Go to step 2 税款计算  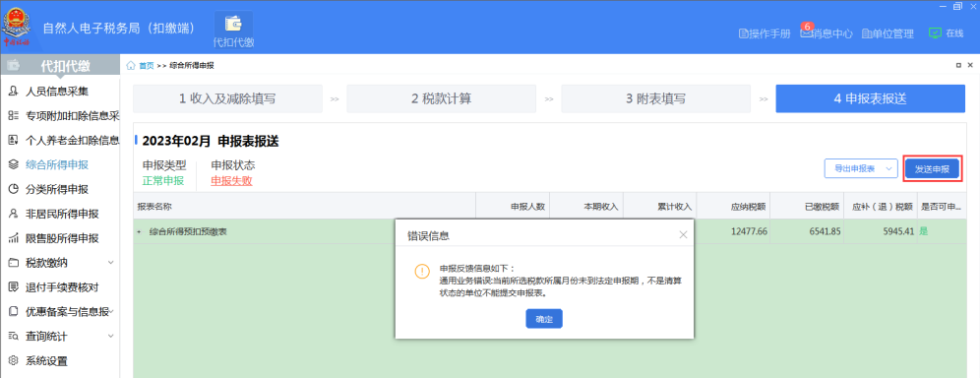(441, 98)
